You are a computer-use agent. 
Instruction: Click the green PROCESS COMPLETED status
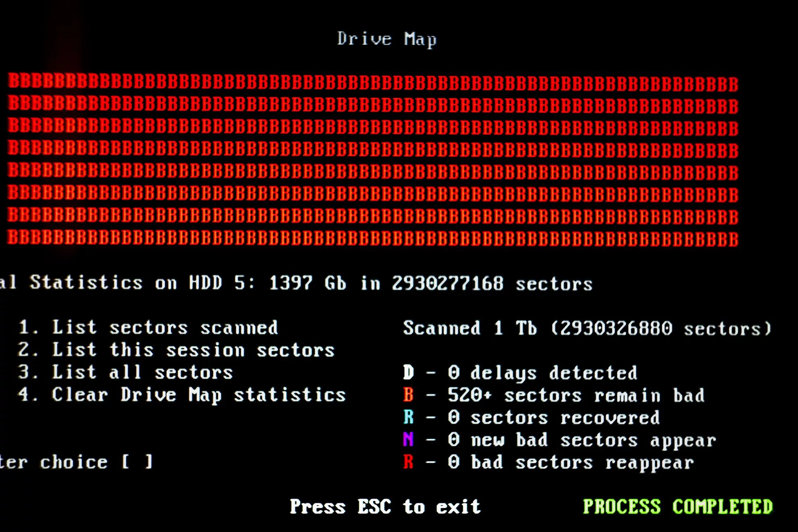coord(677,507)
